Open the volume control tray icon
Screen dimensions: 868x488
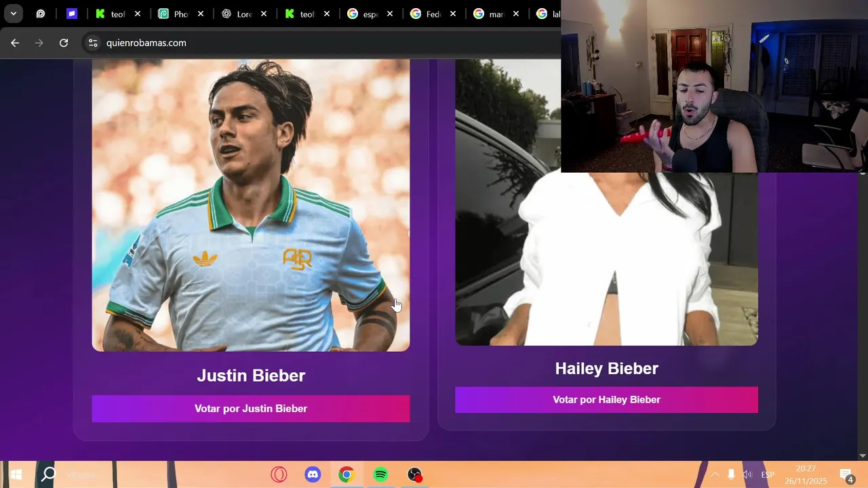747,474
